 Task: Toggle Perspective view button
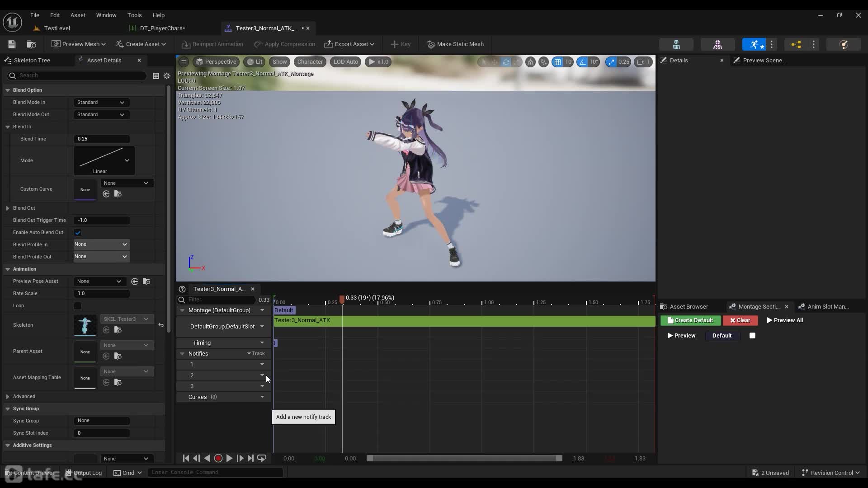click(216, 62)
